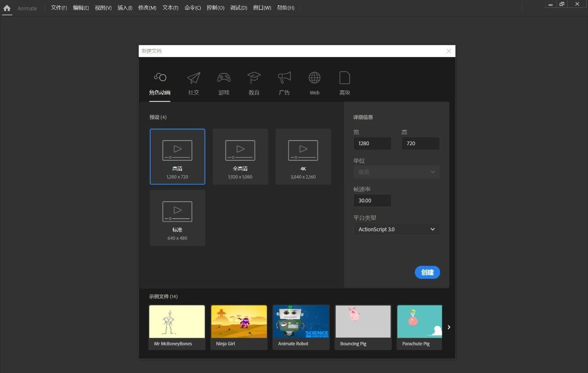Open the 调试(D) menu
The height and width of the screenshot is (373, 588).
[238, 8]
